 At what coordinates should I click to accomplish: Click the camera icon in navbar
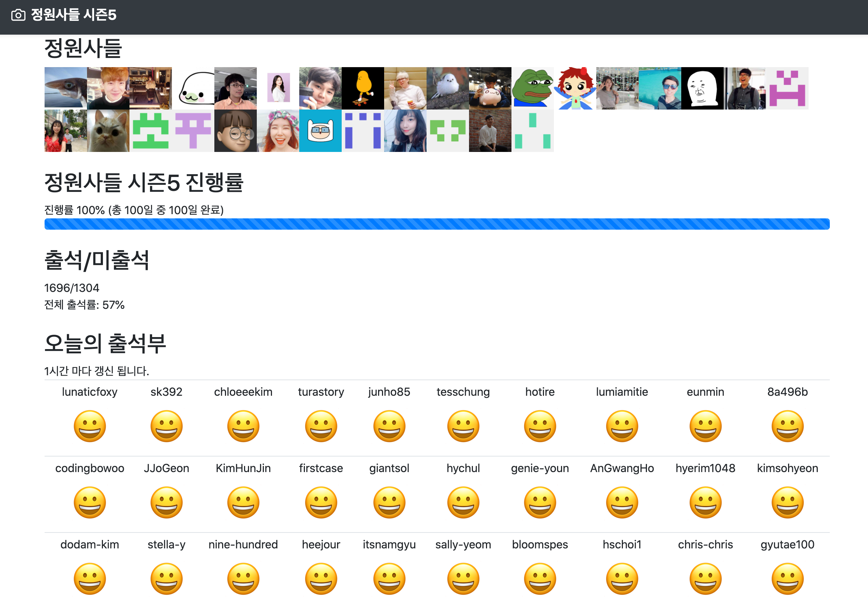tap(18, 15)
